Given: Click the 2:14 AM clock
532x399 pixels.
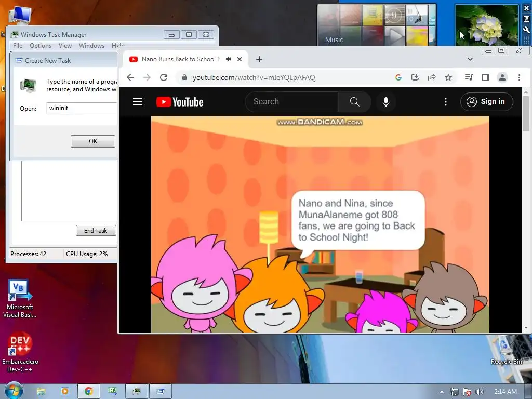Looking at the screenshot, I should click(505, 392).
